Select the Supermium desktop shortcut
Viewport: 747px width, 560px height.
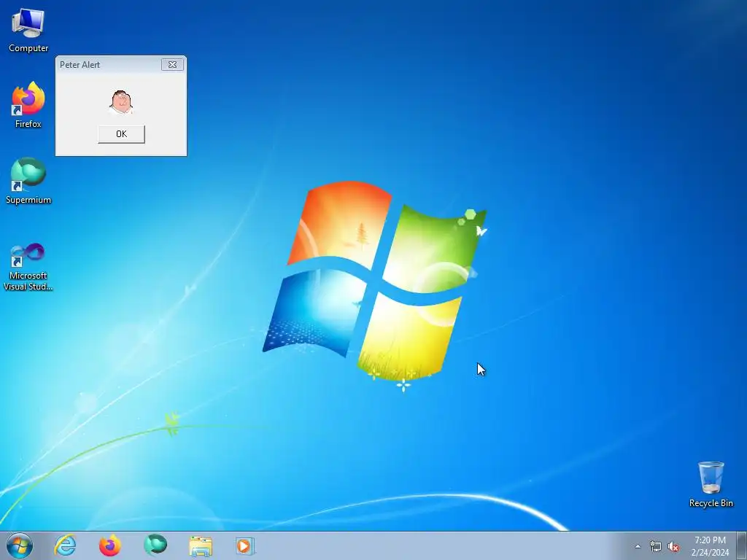click(x=28, y=181)
